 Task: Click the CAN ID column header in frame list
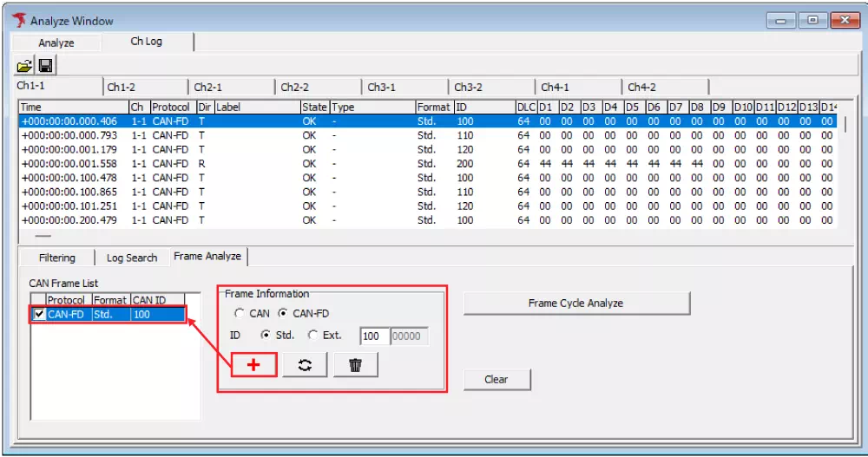(x=158, y=300)
